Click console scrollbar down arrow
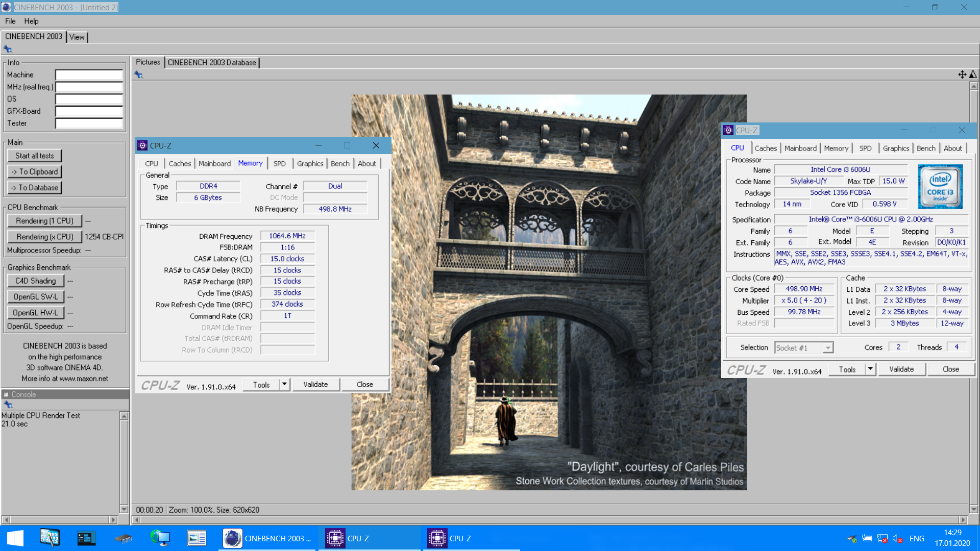The height and width of the screenshot is (551, 980). coord(124,509)
